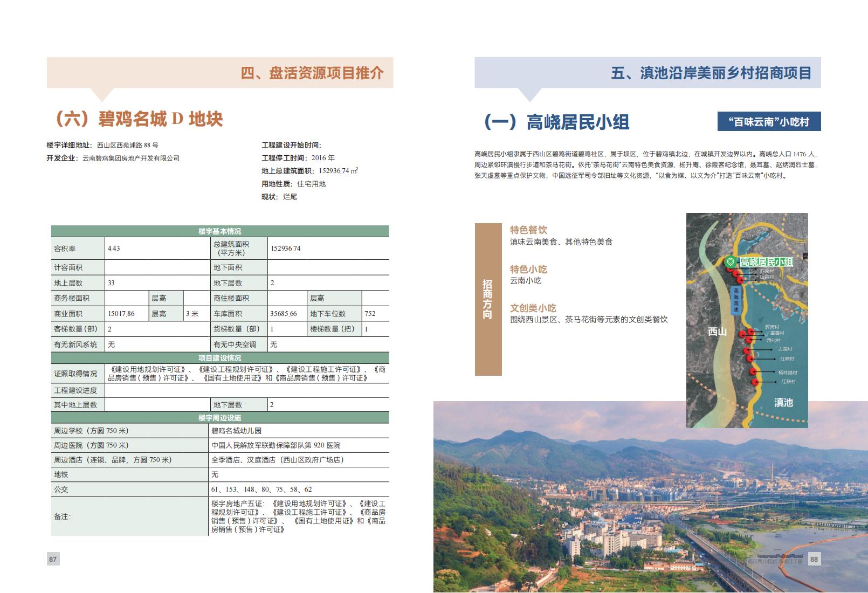Select the line 围绕西山景区、茶马花街等元素的文创类餐饮
This screenshot has height=593, width=868.
pos(589,320)
